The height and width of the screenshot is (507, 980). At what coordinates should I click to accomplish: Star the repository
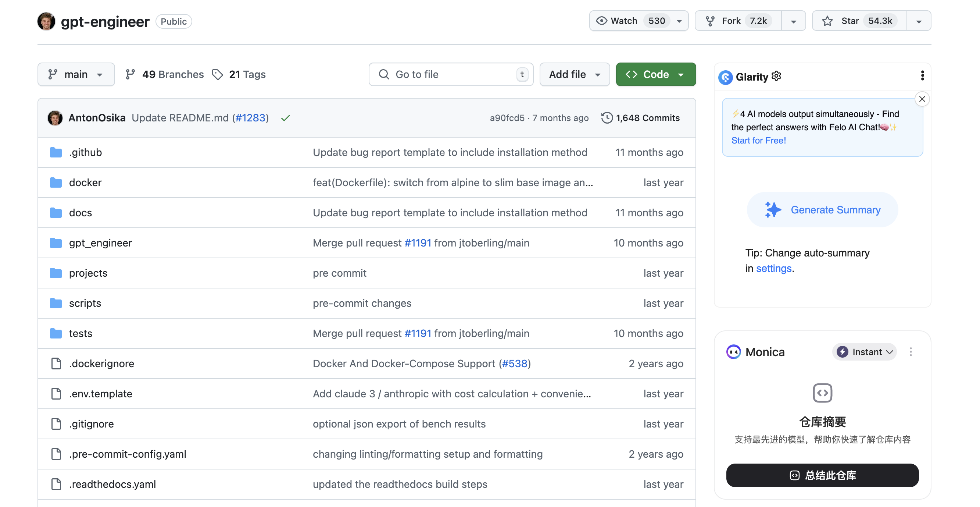[x=859, y=21]
